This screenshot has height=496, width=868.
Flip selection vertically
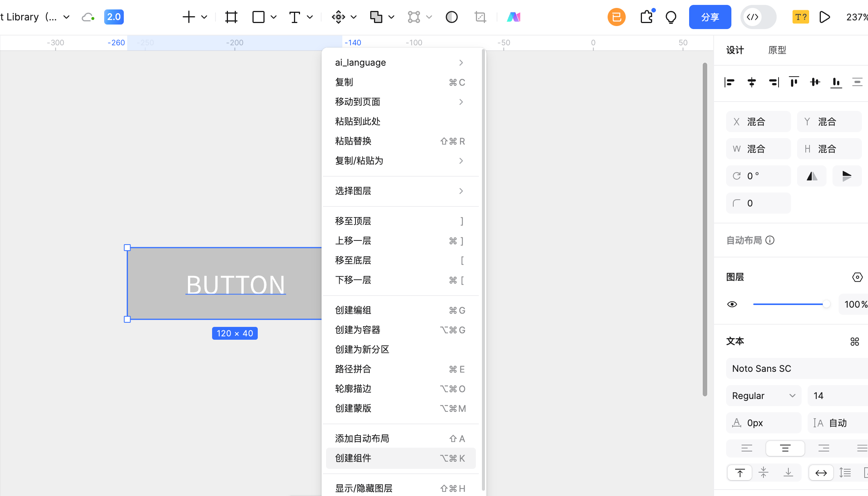[x=847, y=176]
